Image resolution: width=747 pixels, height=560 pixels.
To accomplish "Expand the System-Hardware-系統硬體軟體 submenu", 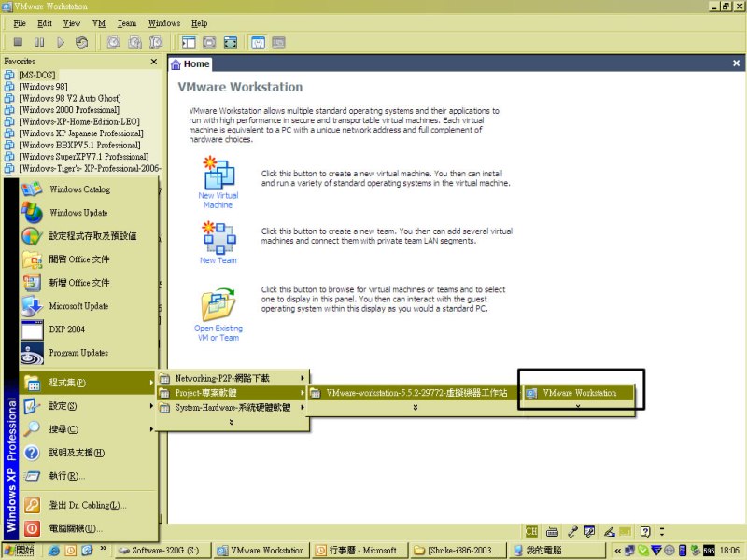I will pyautogui.click(x=233, y=408).
